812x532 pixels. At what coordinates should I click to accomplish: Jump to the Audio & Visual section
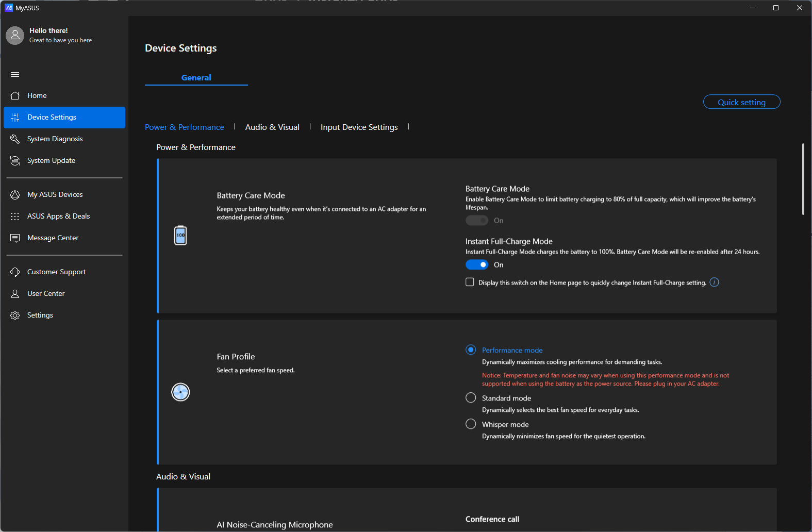click(x=272, y=127)
